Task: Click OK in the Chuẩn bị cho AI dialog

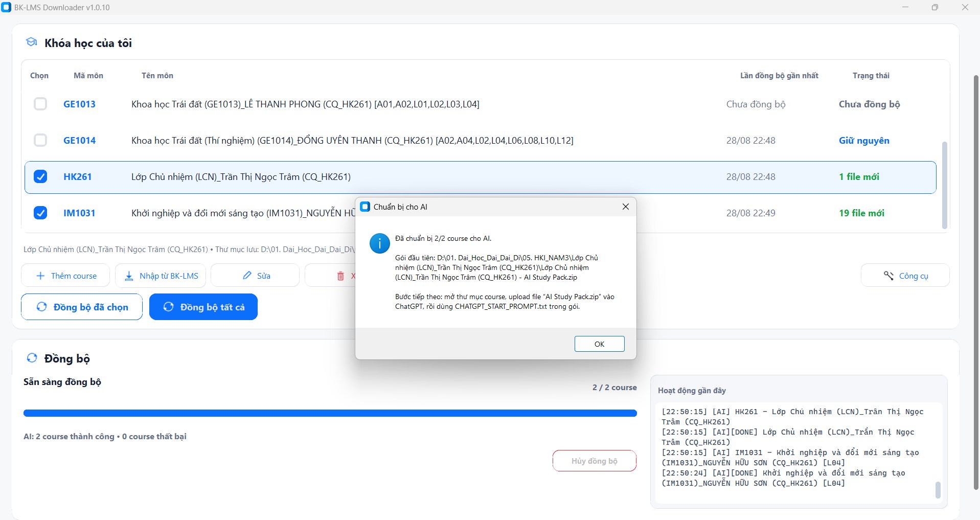Action: 599,344
